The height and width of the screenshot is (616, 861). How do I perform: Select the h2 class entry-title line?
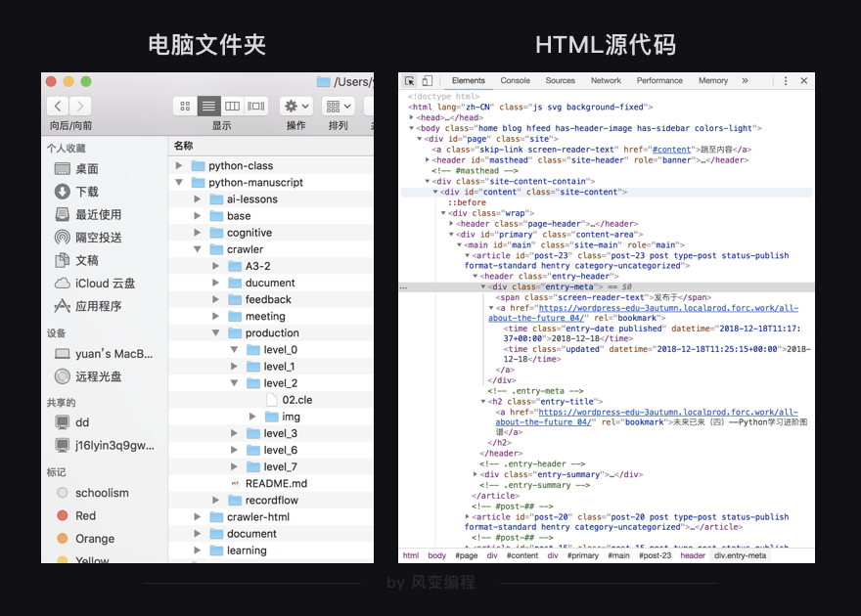[x=545, y=402]
